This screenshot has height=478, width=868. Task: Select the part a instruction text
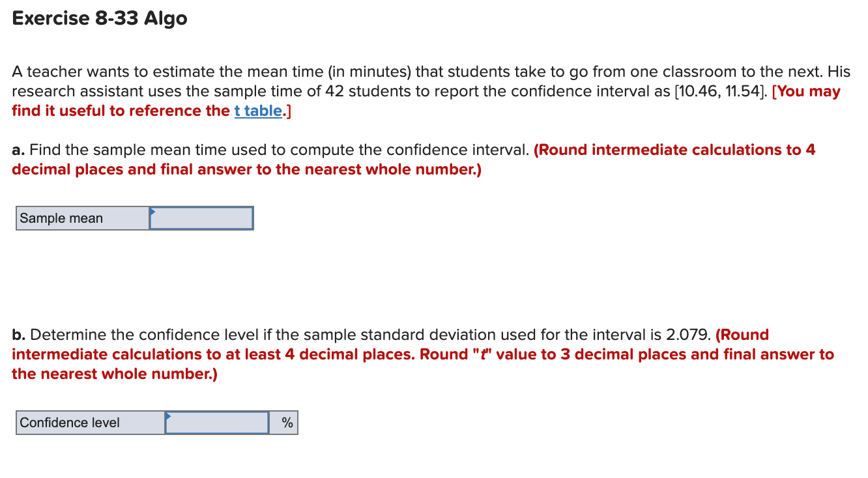pos(261,150)
